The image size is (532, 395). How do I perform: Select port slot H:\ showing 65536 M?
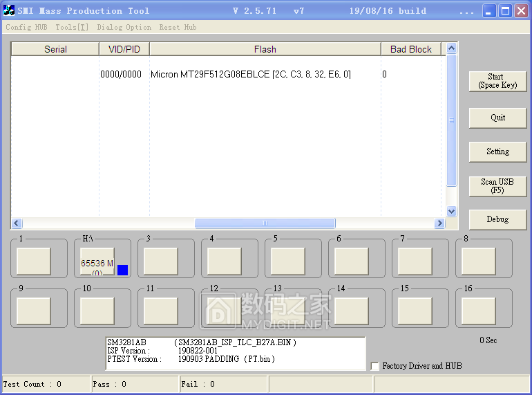point(97,262)
